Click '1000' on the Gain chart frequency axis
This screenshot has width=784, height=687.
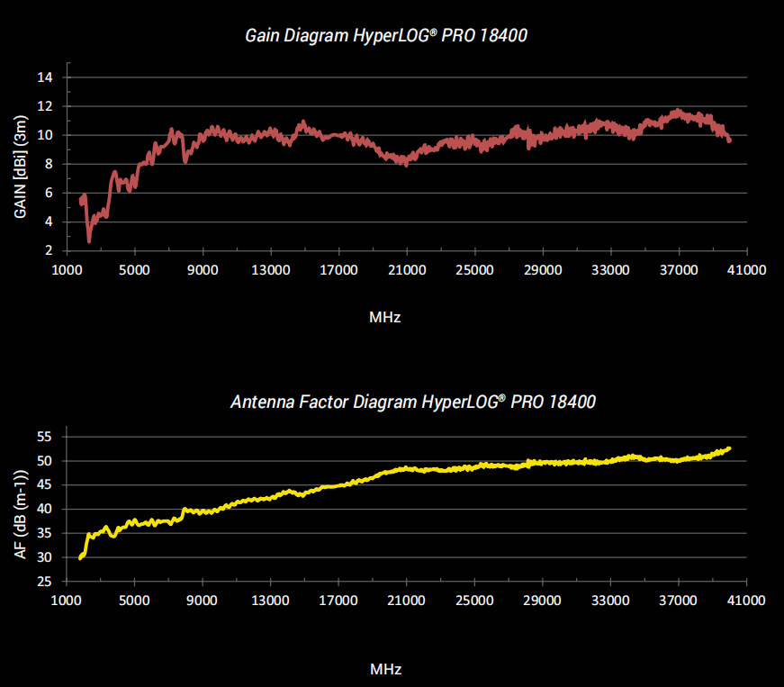67,270
